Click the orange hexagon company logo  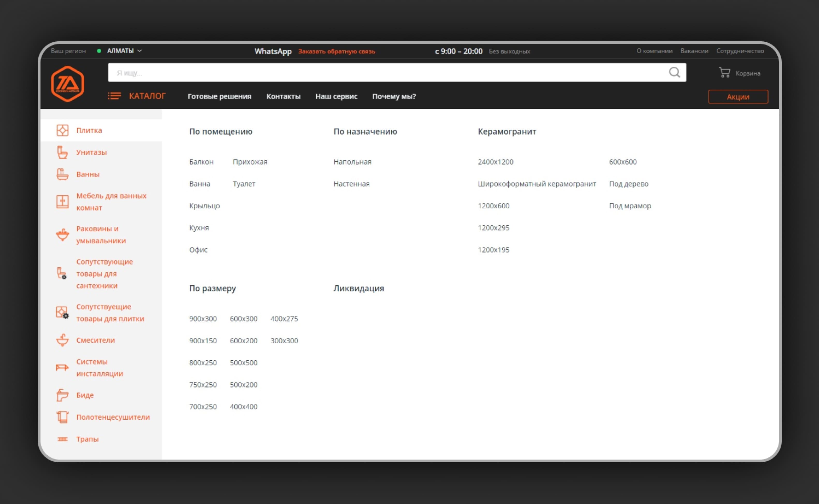coord(68,84)
